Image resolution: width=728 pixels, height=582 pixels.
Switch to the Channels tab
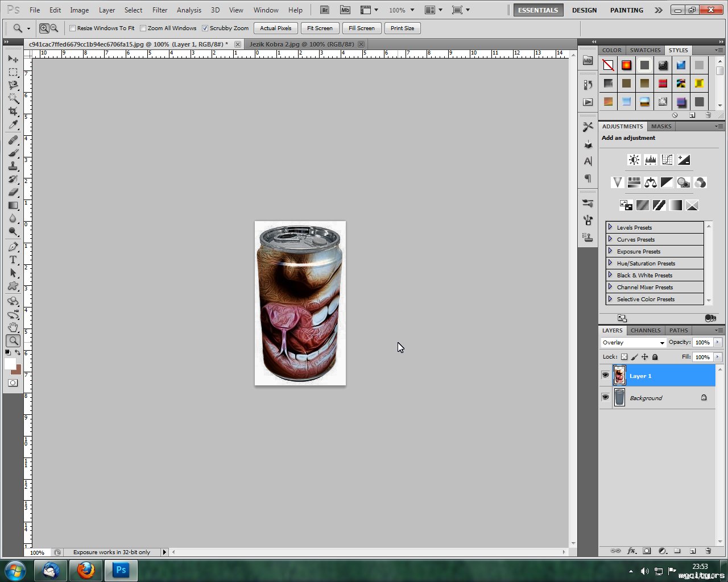click(645, 330)
